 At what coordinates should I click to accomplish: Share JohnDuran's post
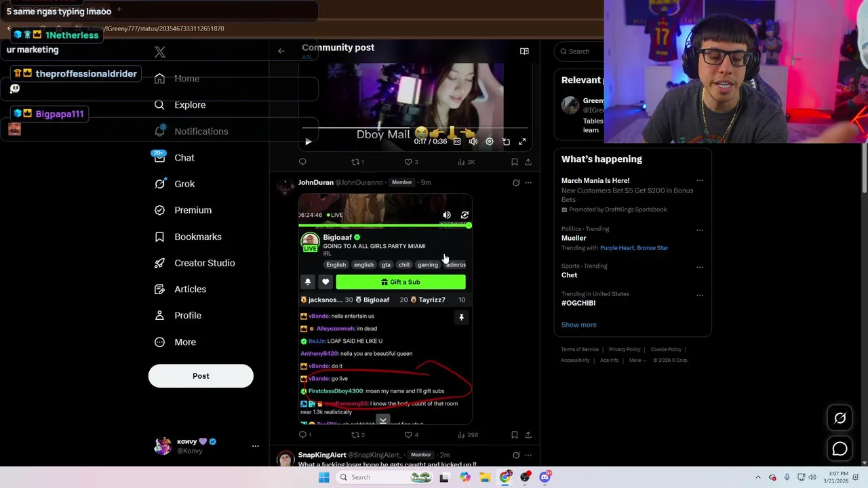coord(528,434)
